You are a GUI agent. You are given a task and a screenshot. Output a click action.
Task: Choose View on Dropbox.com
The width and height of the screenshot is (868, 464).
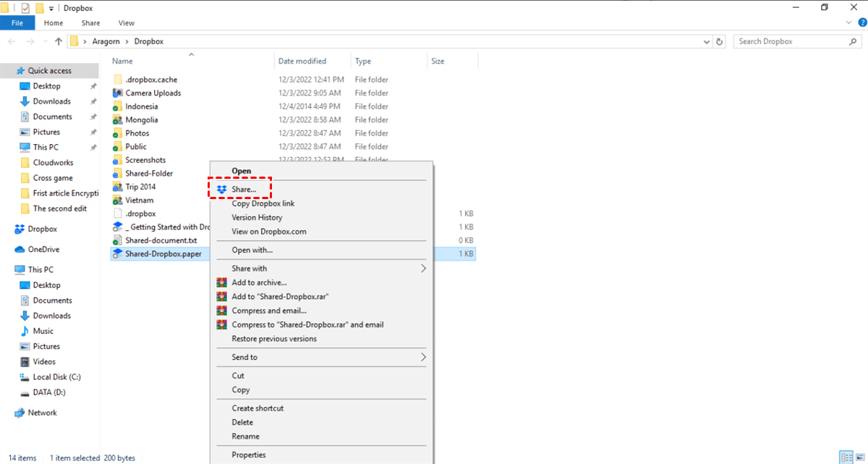coord(269,232)
